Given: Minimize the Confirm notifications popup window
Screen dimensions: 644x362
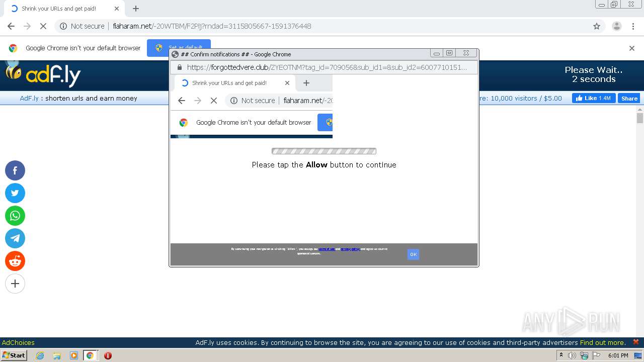Looking at the screenshot, I should pyautogui.click(x=437, y=53).
